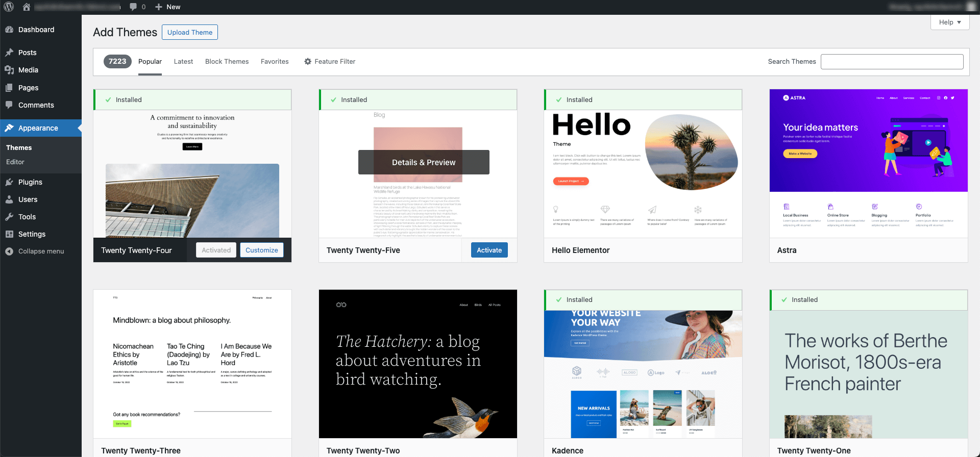Click the Astra theme name
The image size is (980, 457).
[x=787, y=250]
